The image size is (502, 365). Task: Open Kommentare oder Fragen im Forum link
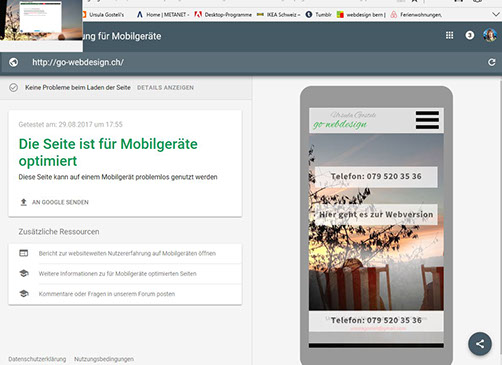coord(107,294)
